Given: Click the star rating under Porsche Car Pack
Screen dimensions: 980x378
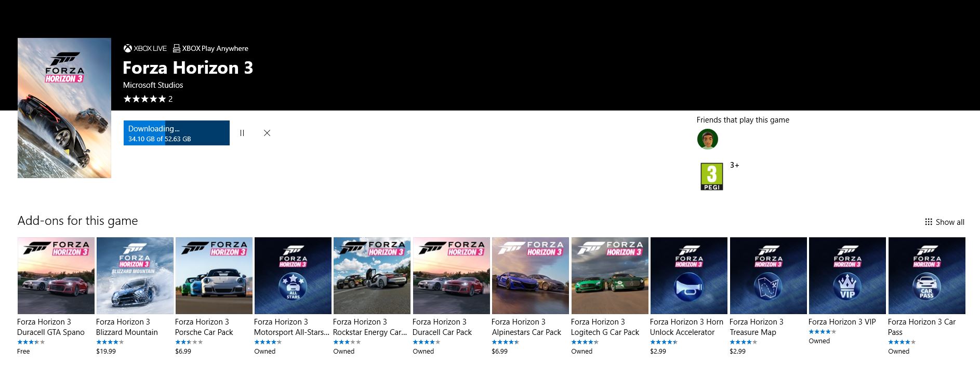Looking at the screenshot, I should 189,342.
